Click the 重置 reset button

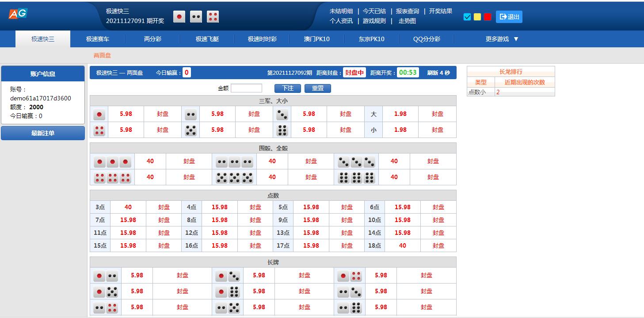(x=317, y=88)
